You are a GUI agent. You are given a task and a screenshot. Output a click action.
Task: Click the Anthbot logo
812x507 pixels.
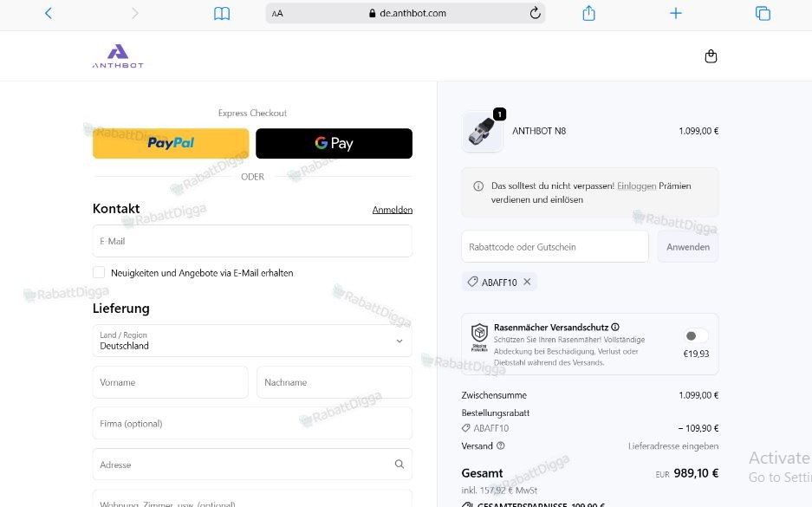(x=118, y=56)
